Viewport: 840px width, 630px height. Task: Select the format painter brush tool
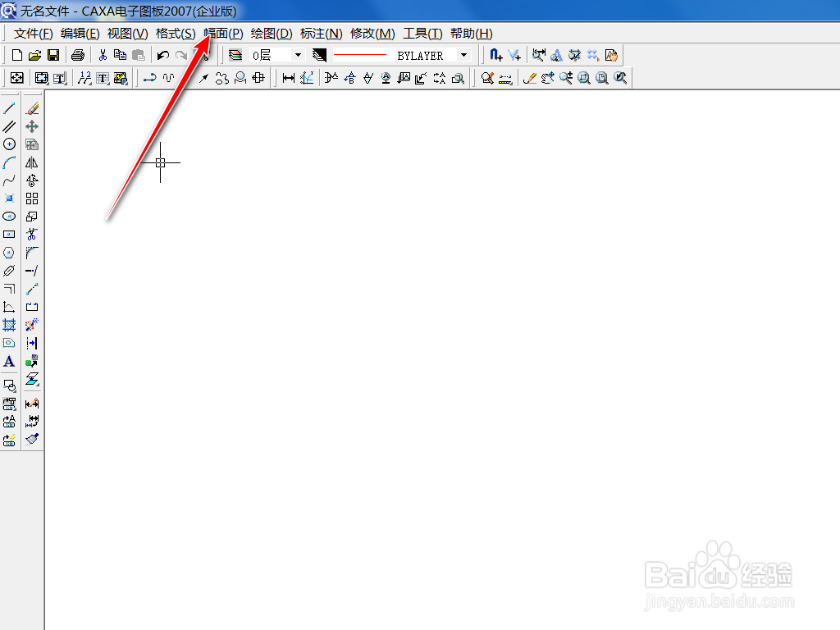32,440
